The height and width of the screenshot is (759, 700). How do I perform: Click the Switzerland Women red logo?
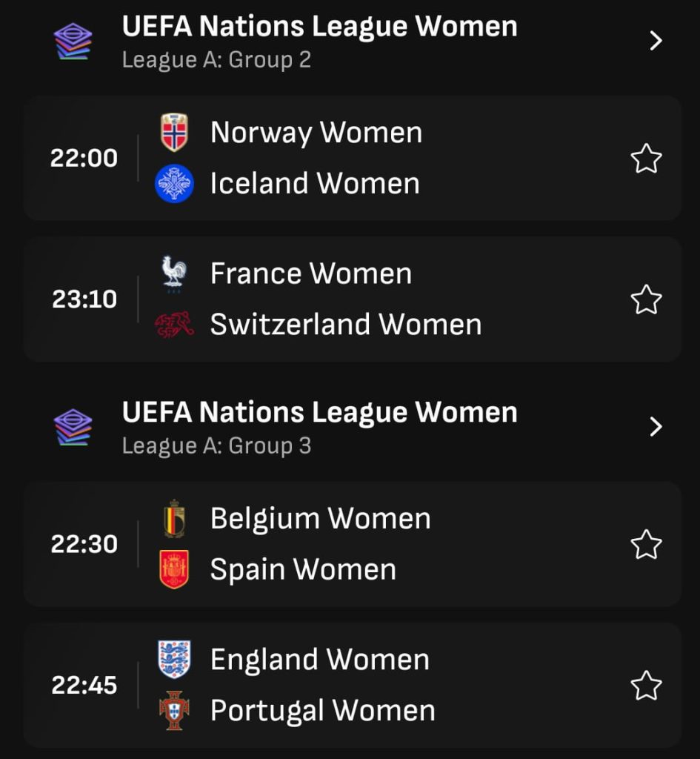pos(174,325)
